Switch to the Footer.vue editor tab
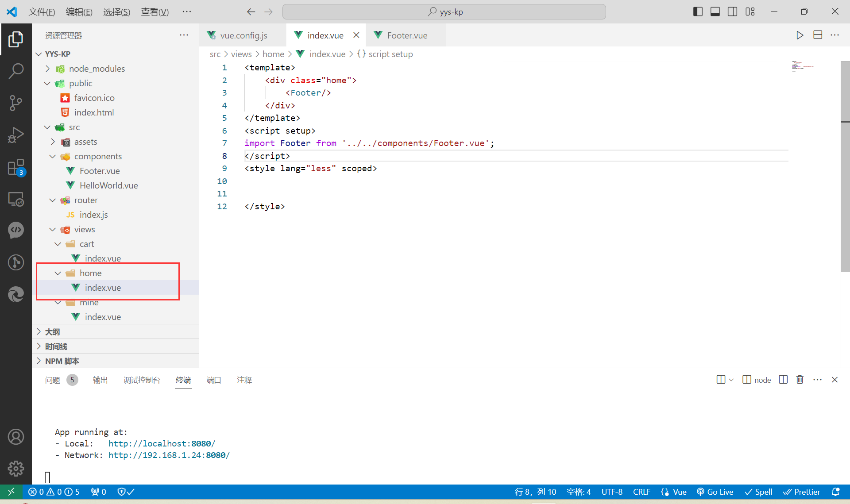 (x=407, y=35)
